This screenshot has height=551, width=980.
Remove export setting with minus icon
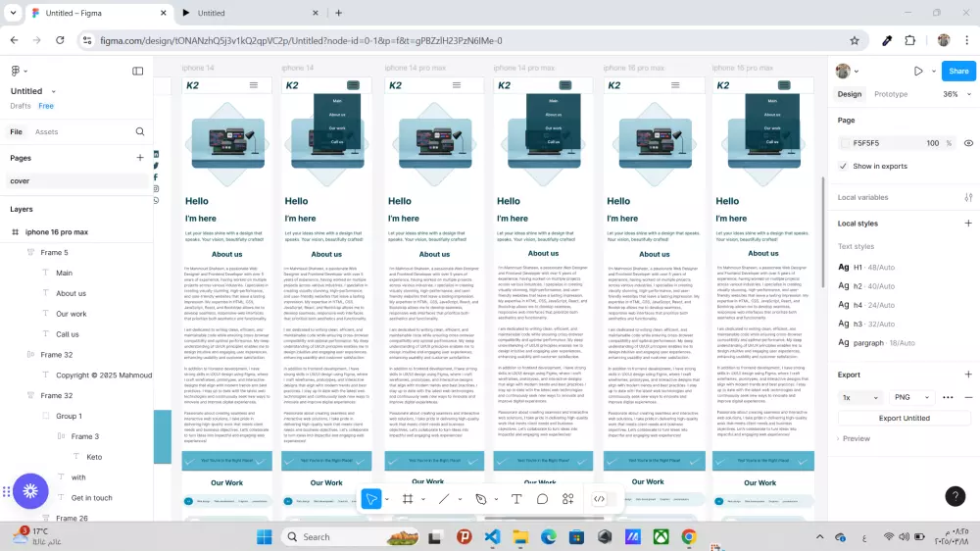point(968,397)
